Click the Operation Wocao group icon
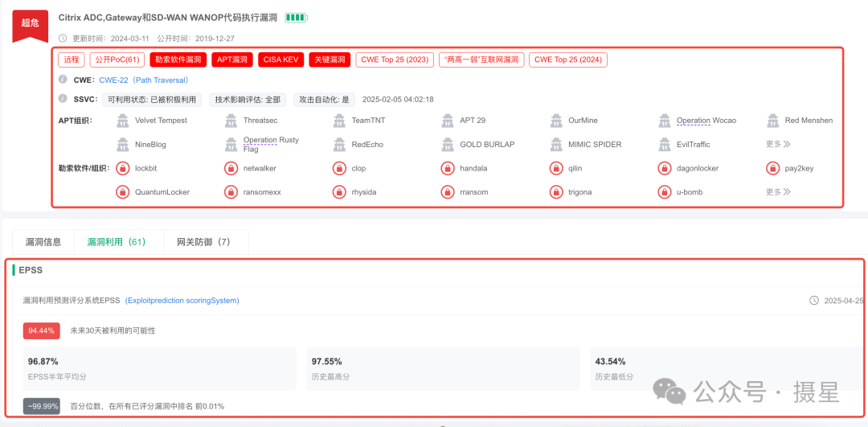This screenshot has height=427, width=868. [665, 120]
